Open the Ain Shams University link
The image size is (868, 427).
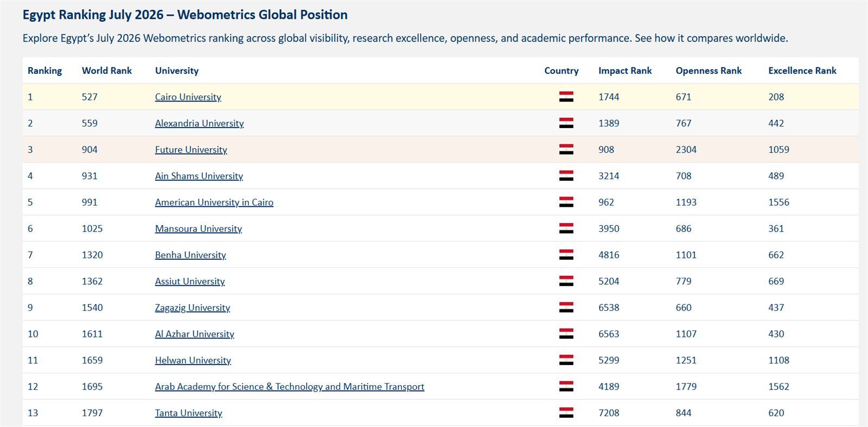coord(199,176)
